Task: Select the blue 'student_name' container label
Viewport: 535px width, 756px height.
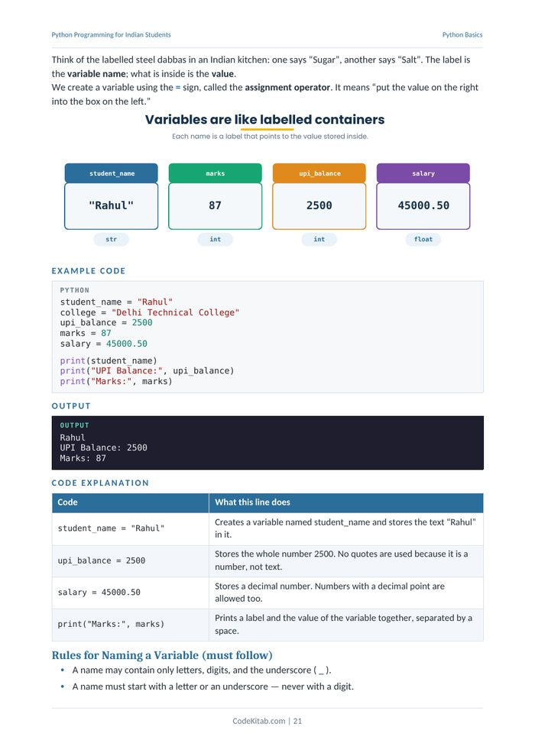Action: pos(112,173)
